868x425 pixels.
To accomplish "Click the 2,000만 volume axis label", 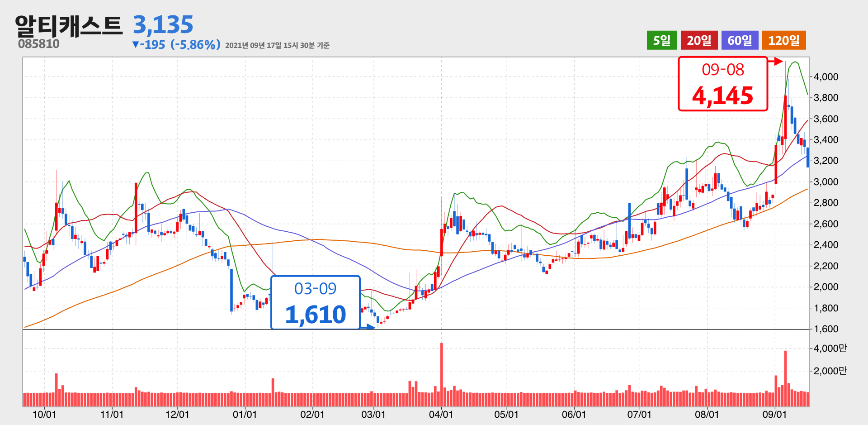I will pos(830,371).
